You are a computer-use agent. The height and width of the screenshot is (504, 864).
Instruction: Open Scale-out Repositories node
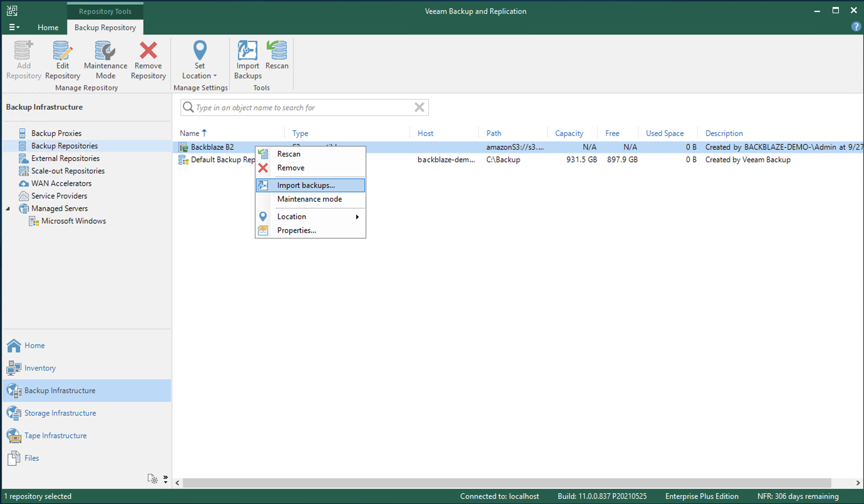point(68,171)
